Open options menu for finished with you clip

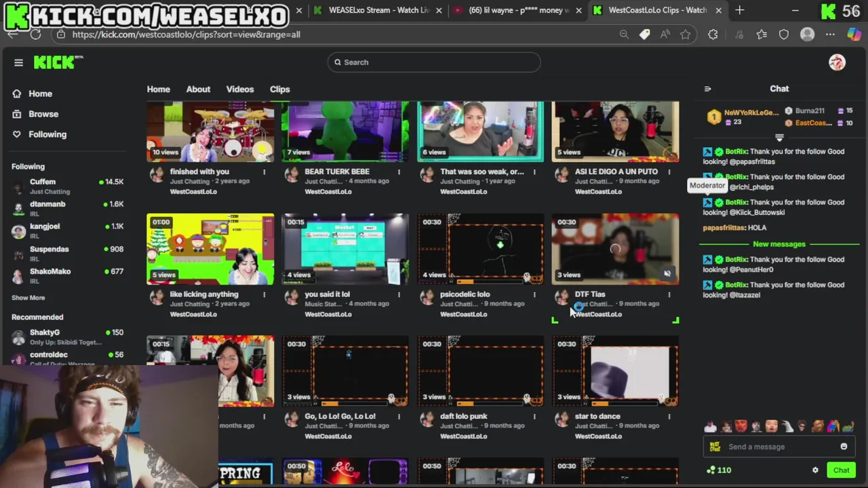[264, 172]
